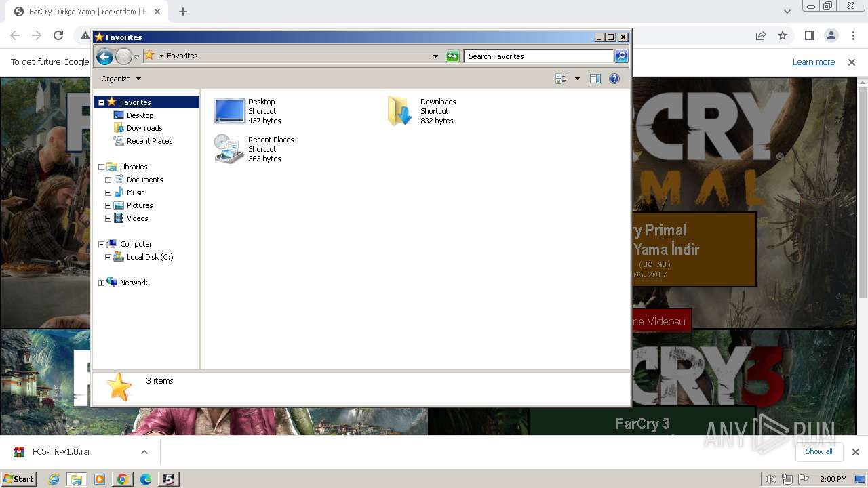Click the change view icon
The image size is (868, 488).
561,79
